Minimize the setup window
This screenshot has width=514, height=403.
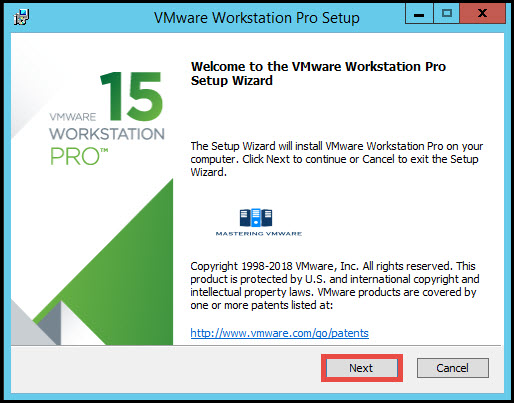[419, 14]
